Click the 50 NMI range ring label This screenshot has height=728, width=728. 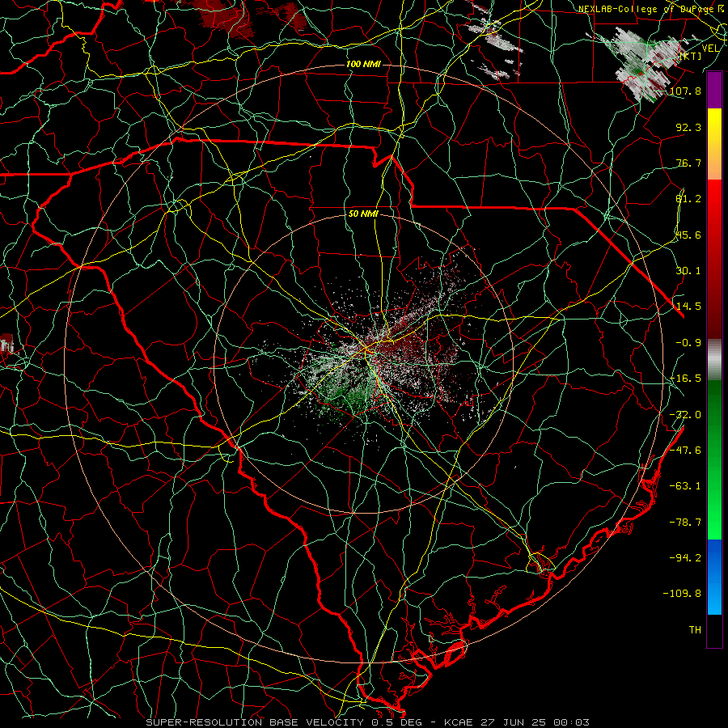coord(363,214)
